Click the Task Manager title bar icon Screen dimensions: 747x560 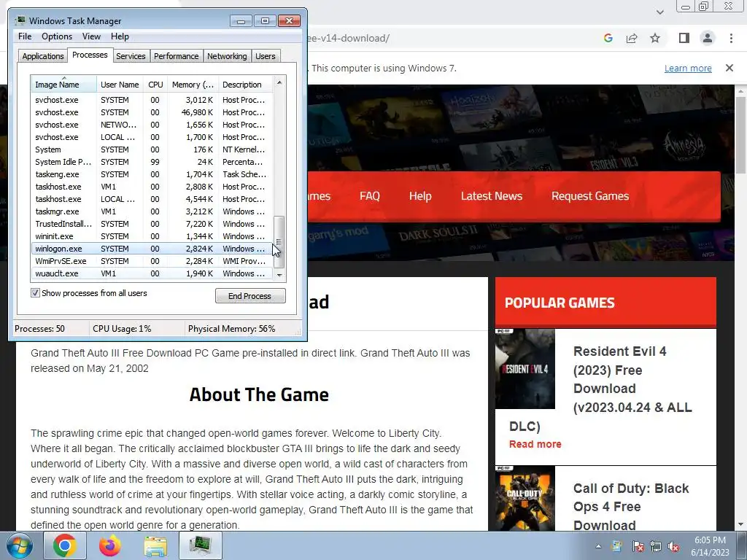20,20
